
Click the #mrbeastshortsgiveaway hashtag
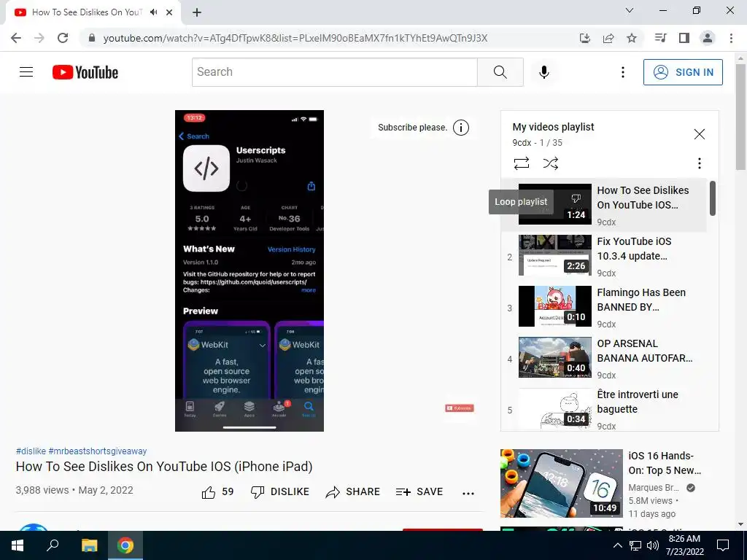[x=98, y=451]
